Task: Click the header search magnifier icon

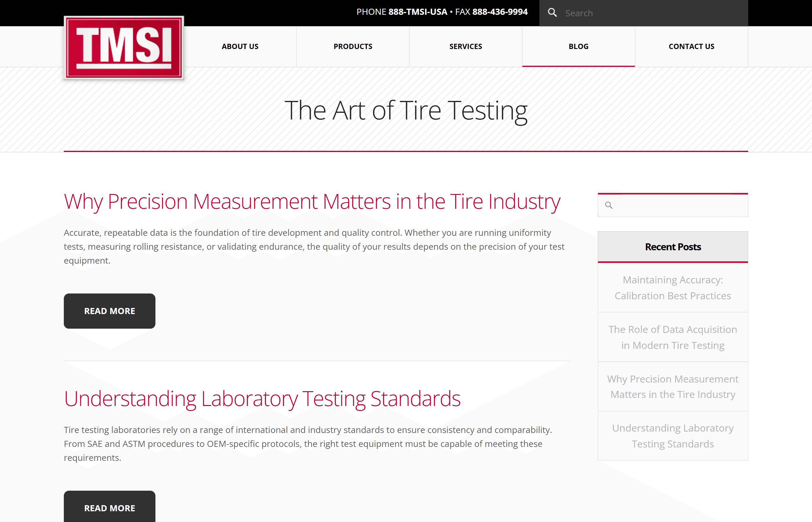Action: tap(552, 13)
